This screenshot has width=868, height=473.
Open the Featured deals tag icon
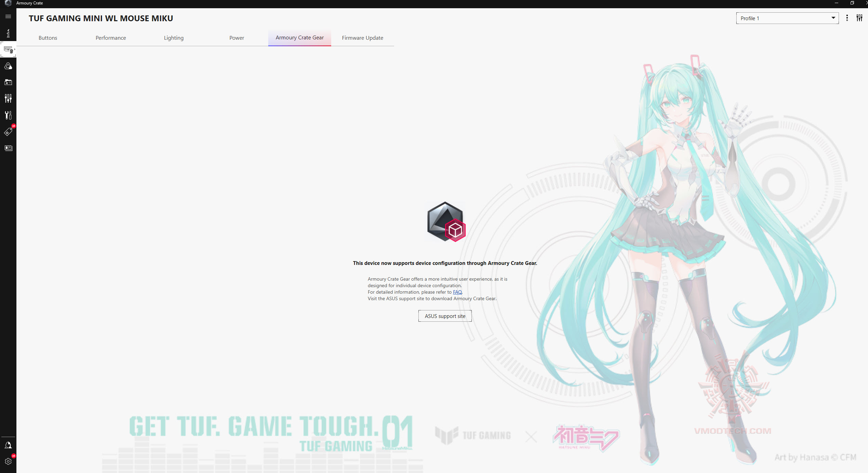[8, 132]
